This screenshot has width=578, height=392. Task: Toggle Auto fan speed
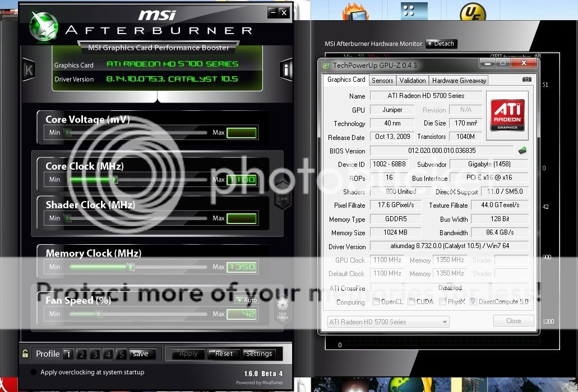point(246,300)
